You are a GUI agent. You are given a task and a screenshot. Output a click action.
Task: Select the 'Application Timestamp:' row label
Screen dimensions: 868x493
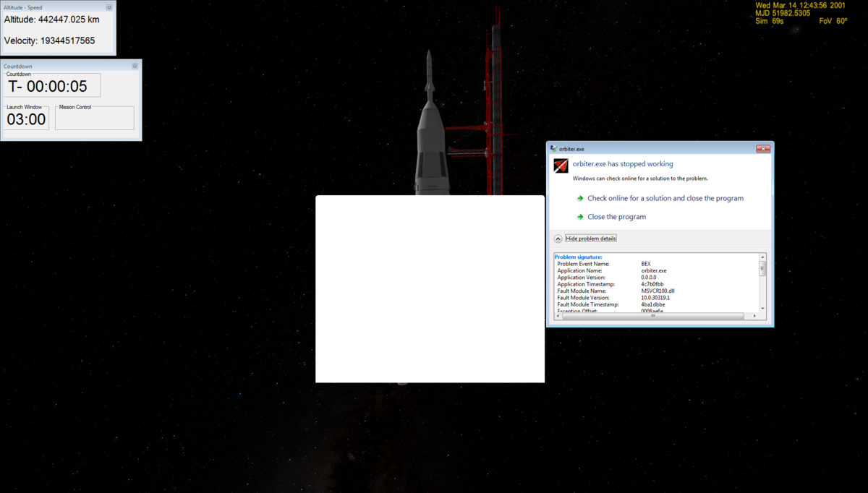(586, 284)
